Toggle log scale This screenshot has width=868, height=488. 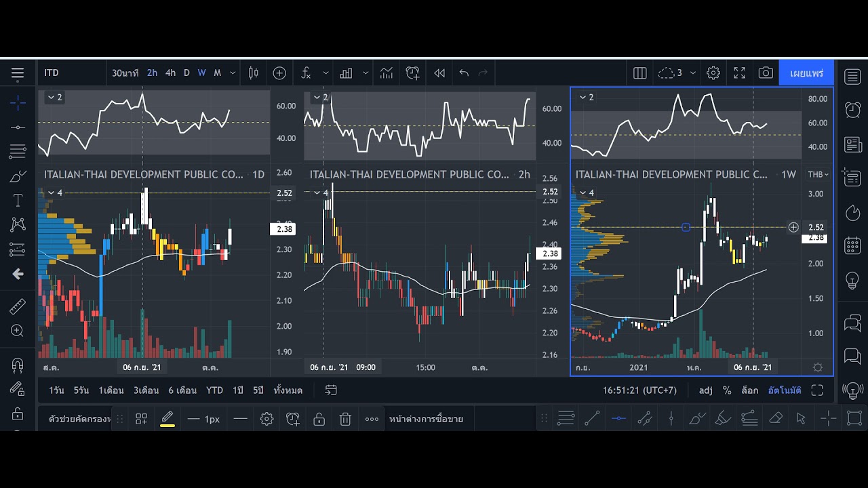point(749,390)
